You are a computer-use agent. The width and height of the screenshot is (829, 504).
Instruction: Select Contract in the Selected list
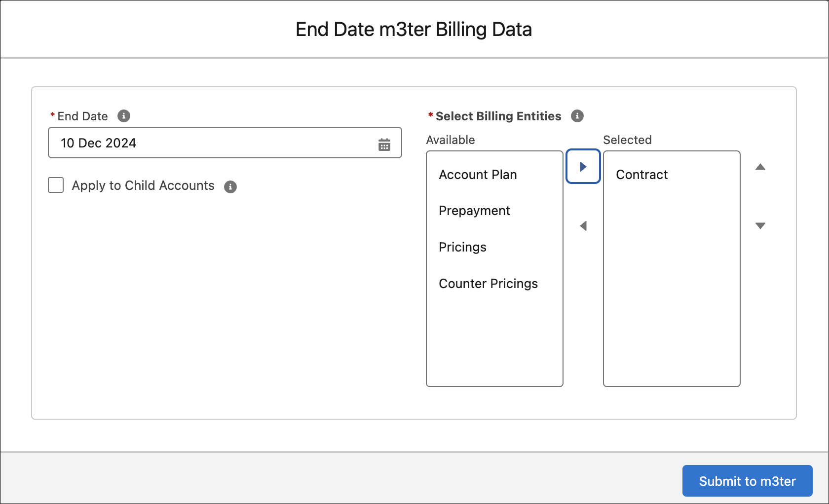(x=641, y=175)
